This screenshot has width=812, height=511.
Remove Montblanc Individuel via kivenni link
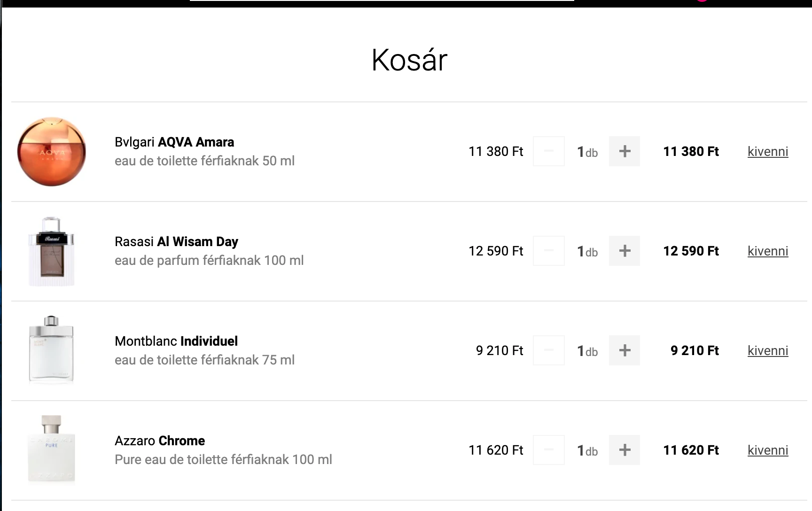[768, 351]
